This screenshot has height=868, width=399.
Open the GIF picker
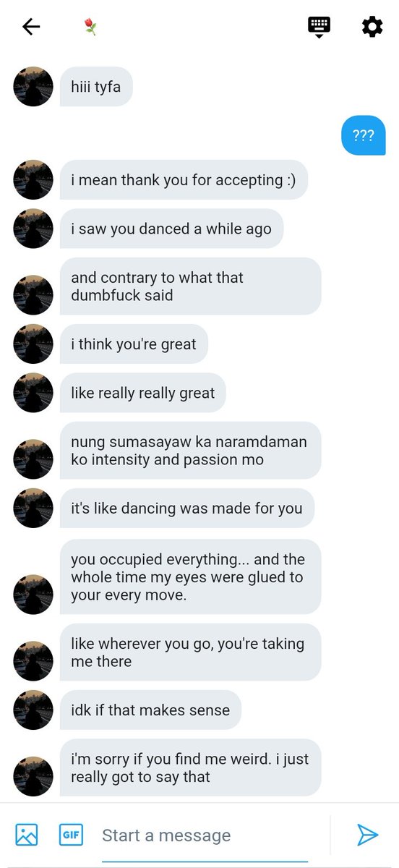[70, 835]
